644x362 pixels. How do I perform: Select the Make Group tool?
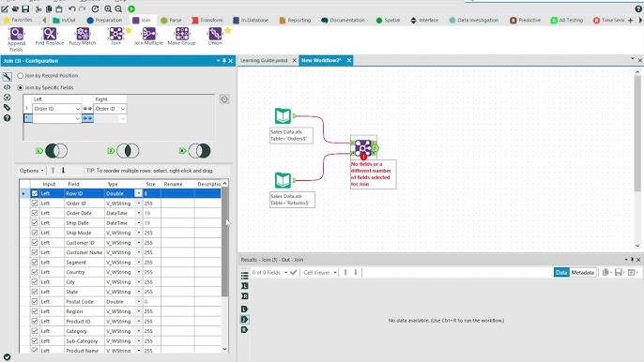(x=181, y=37)
